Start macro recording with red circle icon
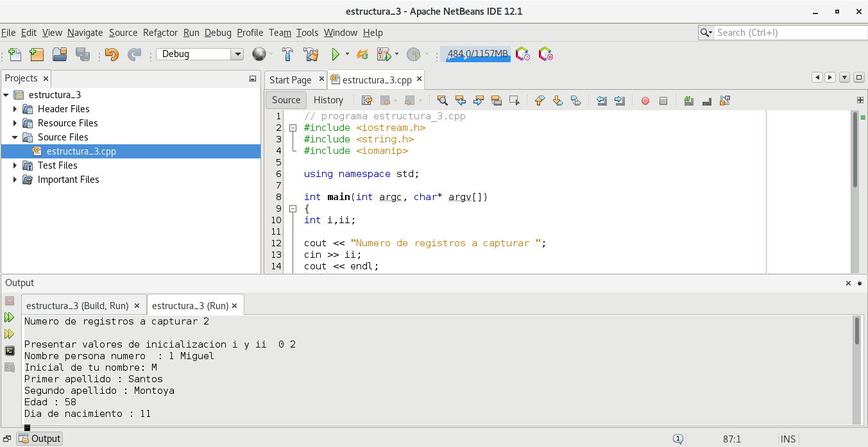Viewport: 868px width, 447px height. [645, 100]
